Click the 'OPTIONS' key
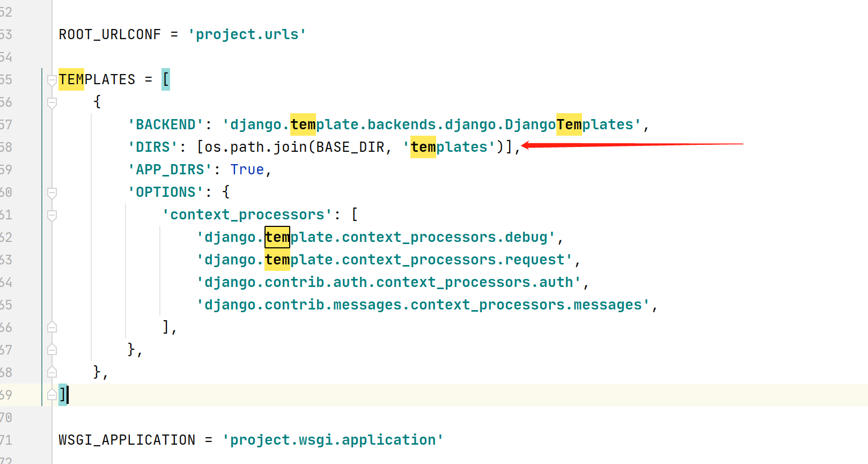868x464 pixels. (166, 192)
